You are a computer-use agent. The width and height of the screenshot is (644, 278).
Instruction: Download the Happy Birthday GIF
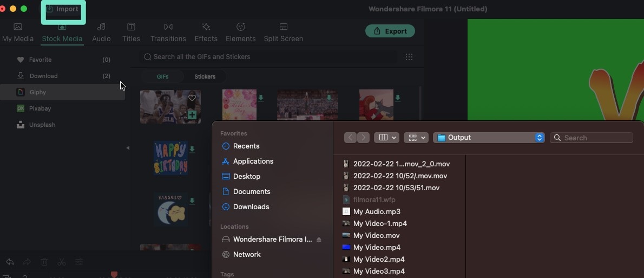click(192, 149)
